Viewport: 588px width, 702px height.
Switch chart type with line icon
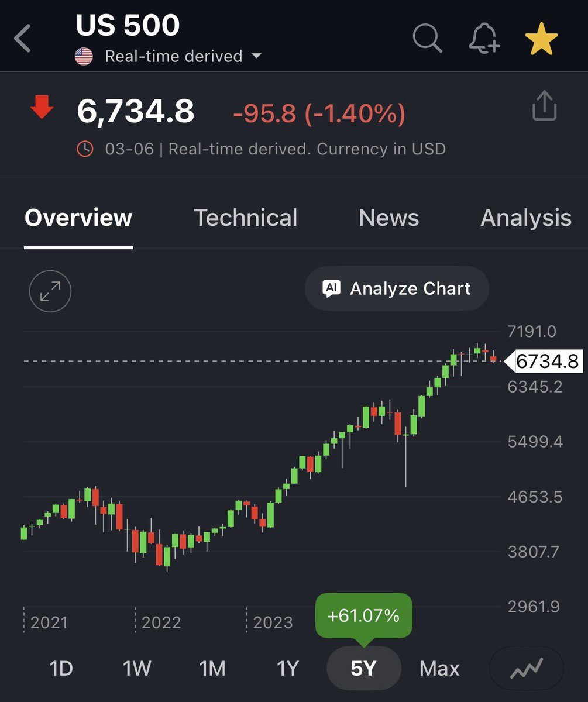click(x=526, y=668)
